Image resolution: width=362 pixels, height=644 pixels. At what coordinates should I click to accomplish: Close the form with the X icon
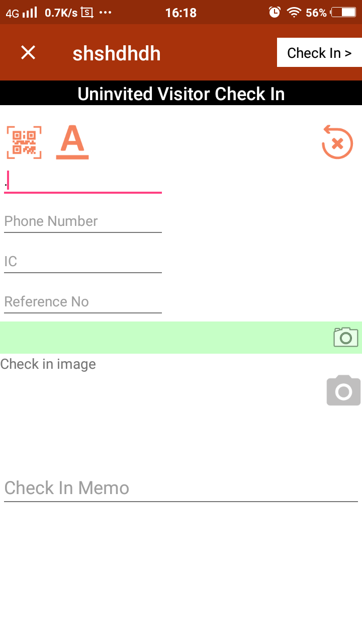28,52
